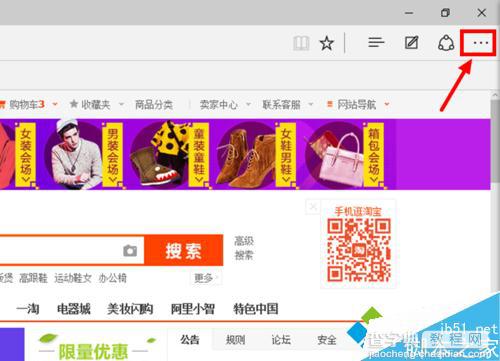This screenshot has width=500, height=361.
Task: Click 女鞋男鞋 yellow banner label
Action: [x=286, y=155]
